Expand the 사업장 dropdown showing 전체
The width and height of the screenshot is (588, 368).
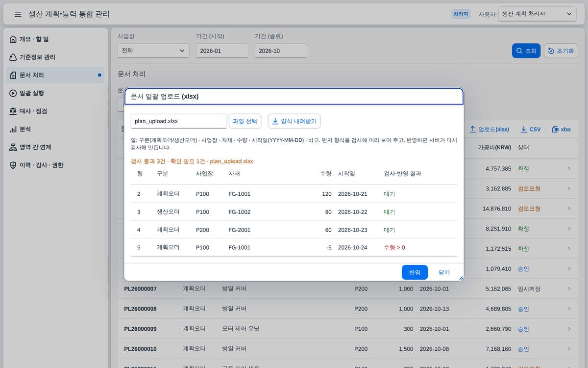tap(153, 51)
